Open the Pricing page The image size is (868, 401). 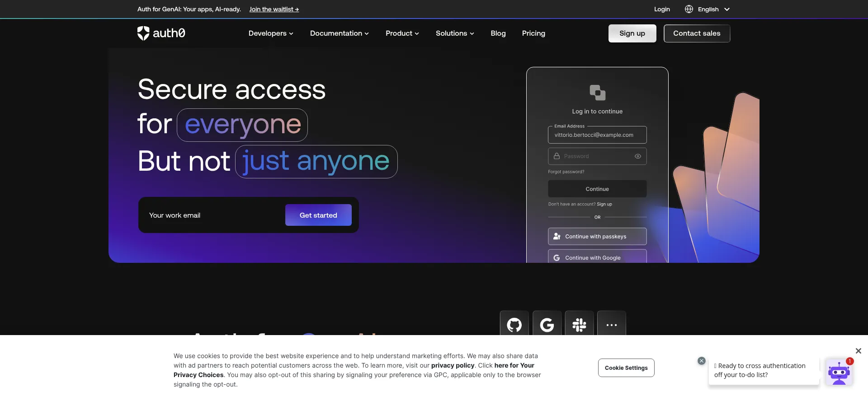[x=533, y=33]
